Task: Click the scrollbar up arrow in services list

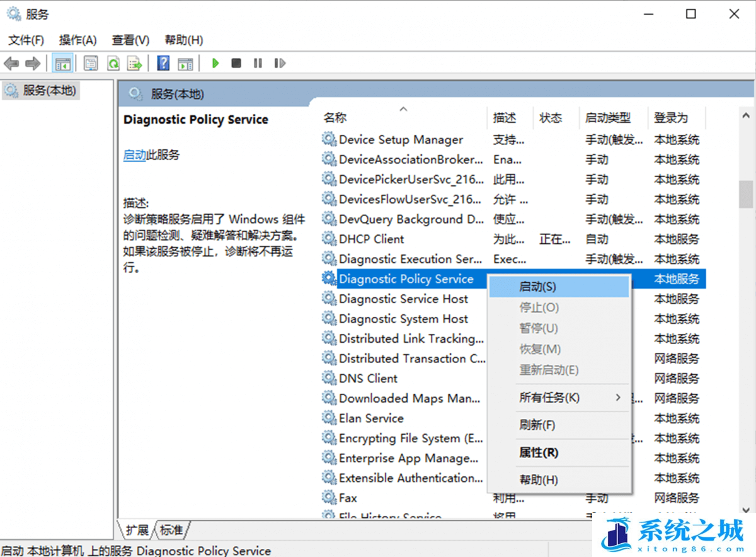Action: click(746, 116)
